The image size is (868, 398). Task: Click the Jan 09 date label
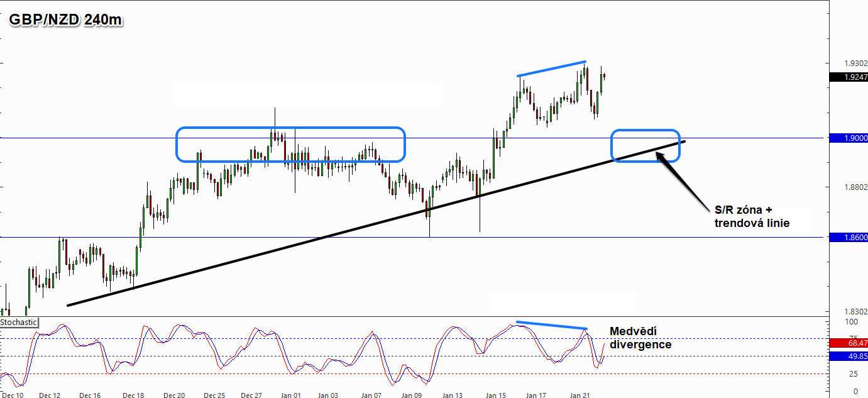pos(411,395)
